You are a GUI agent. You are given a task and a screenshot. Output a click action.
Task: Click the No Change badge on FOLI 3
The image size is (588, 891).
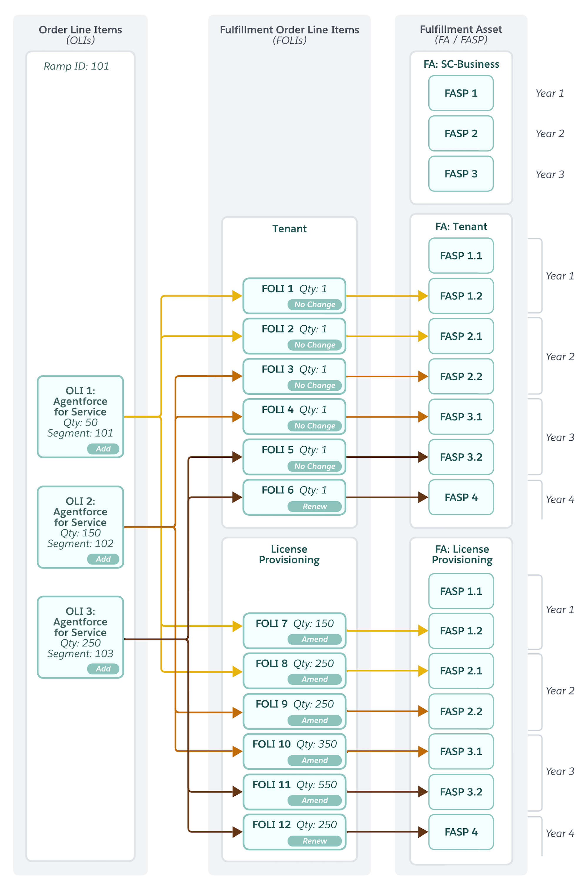(x=315, y=385)
